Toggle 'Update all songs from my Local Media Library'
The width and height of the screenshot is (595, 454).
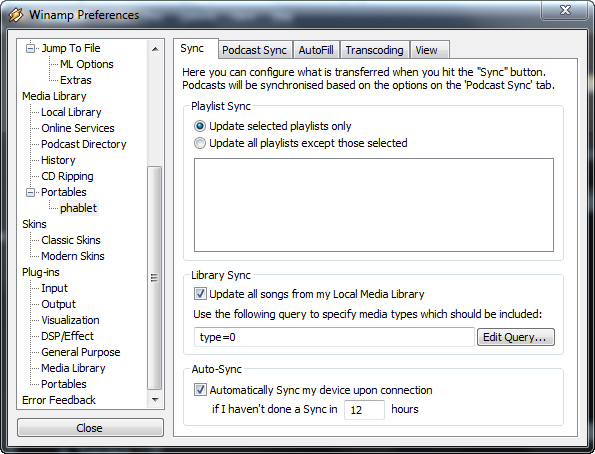[x=200, y=294]
